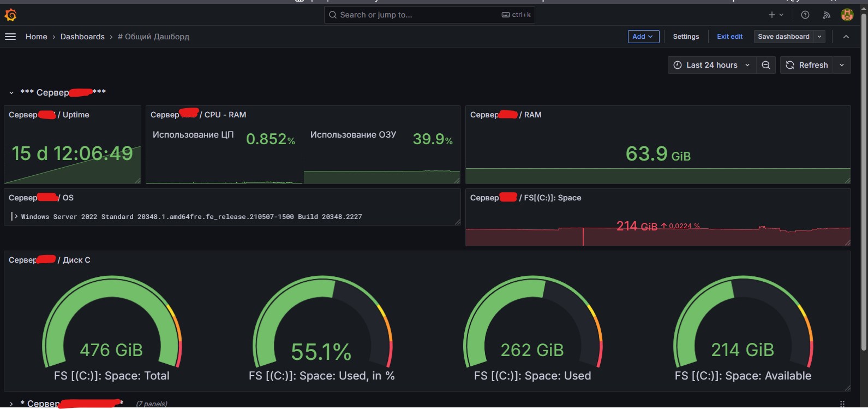This screenshot has height=409, width=868.
Task: Click the keyboard shortcut ctrl+k hint icon
Action: [x=506, y=15]
